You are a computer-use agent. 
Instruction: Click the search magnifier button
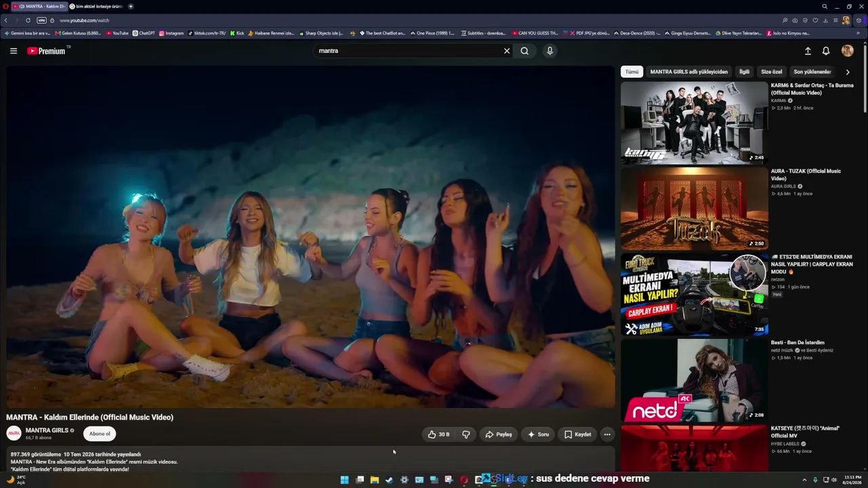pos(524,51)
